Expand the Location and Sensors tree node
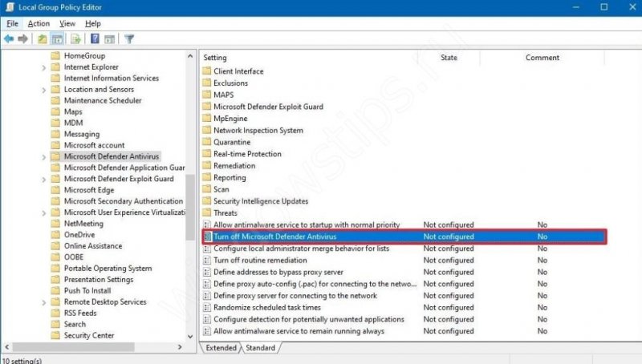This screenshot has width=642, height=364. click(44, 90)
